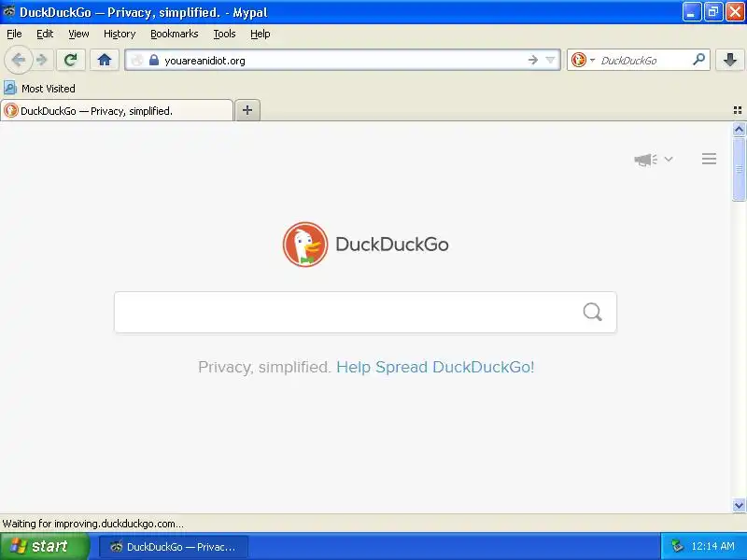The width and height of the screenshot is (747, 560).
Task: Follow the Help Spread DuckDuckGo! link
Action: coord(435,367)
